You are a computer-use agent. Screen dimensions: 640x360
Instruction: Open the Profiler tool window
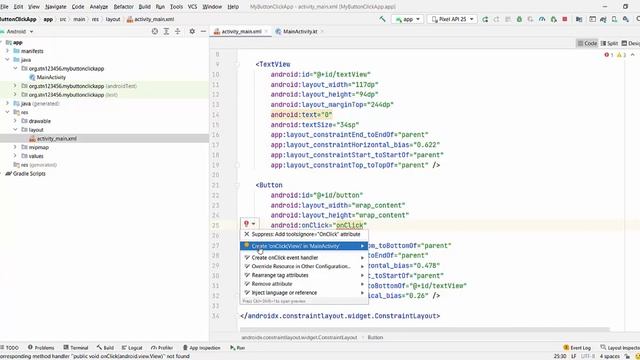[x=162, y=348]
